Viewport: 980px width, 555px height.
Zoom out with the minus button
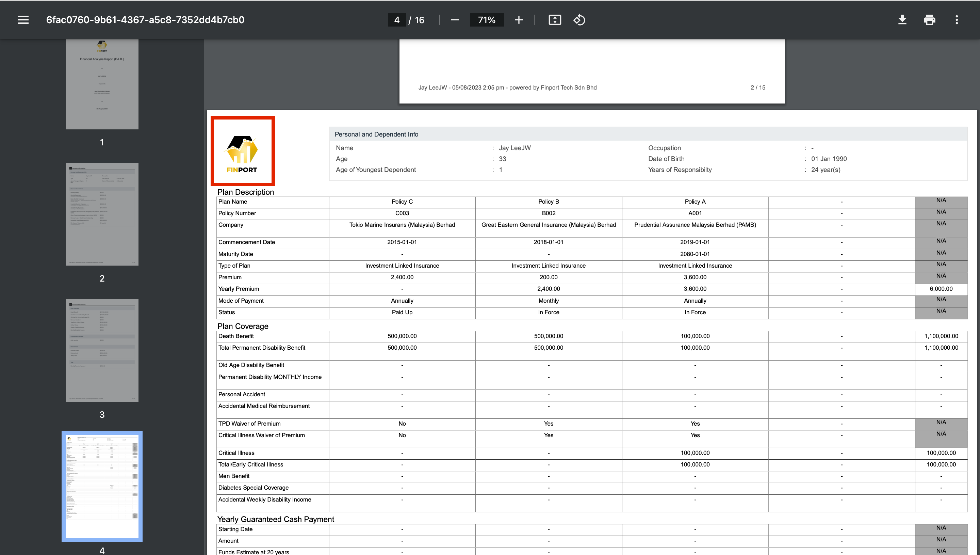tap(454, 20)
